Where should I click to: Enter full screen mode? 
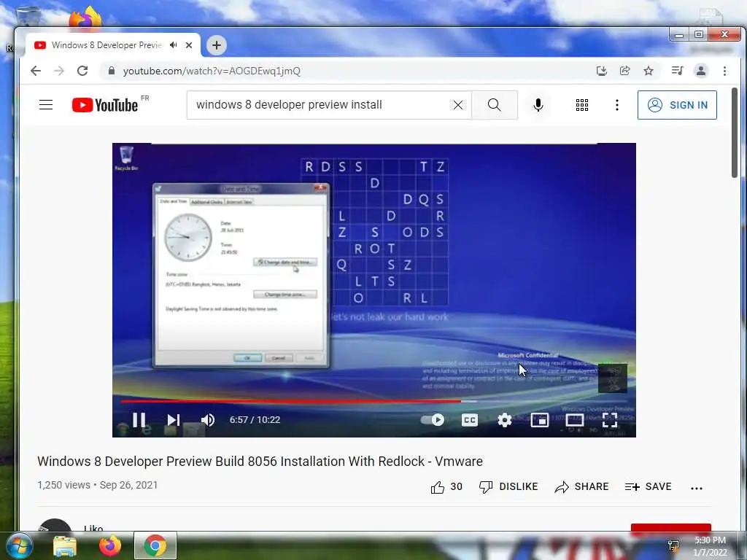tap(610, 419)
